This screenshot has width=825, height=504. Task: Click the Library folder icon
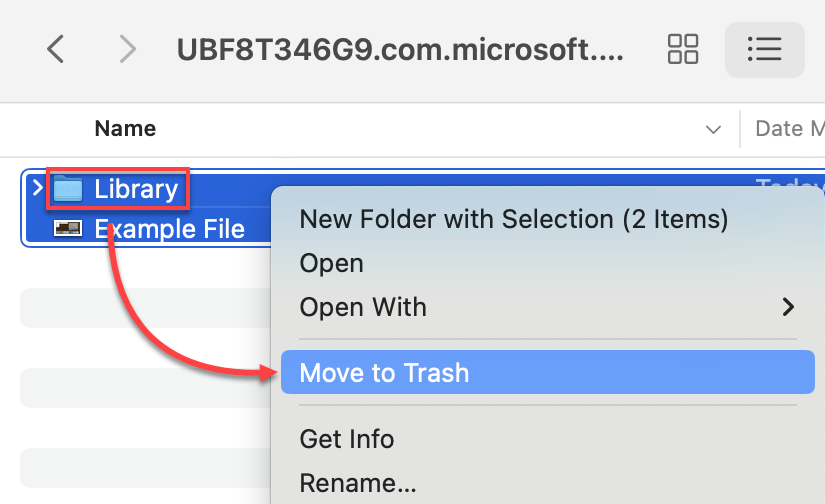click(x=68, y=188)
